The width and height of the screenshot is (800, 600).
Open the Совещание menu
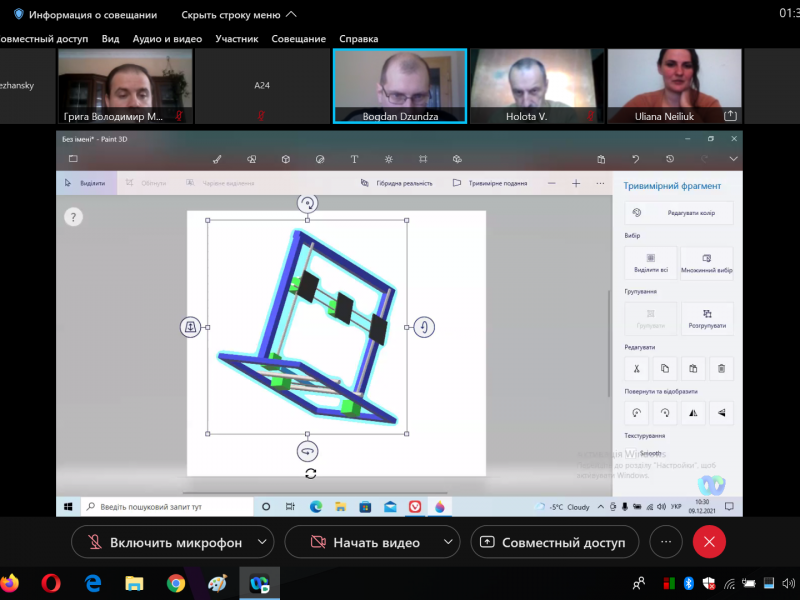pyautogui.click(x=298, y=39)
